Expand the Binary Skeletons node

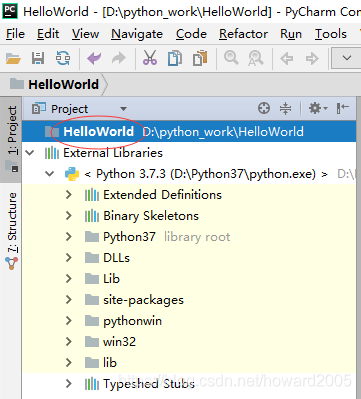pos(69,216)
